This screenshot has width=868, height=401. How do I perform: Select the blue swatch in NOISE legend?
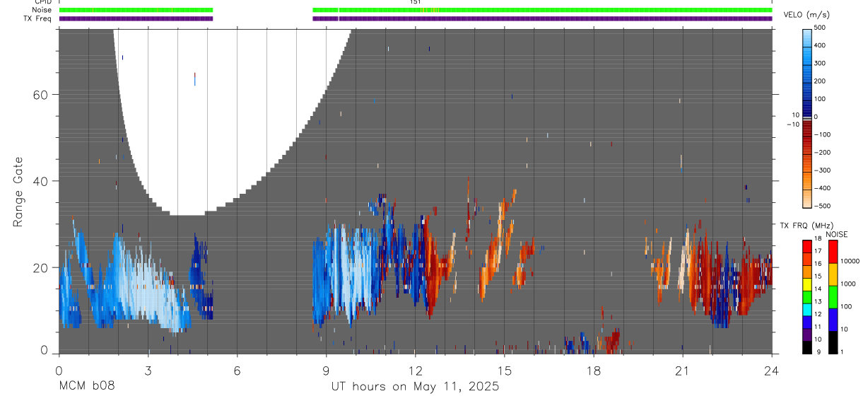click(x=832, y=319)
